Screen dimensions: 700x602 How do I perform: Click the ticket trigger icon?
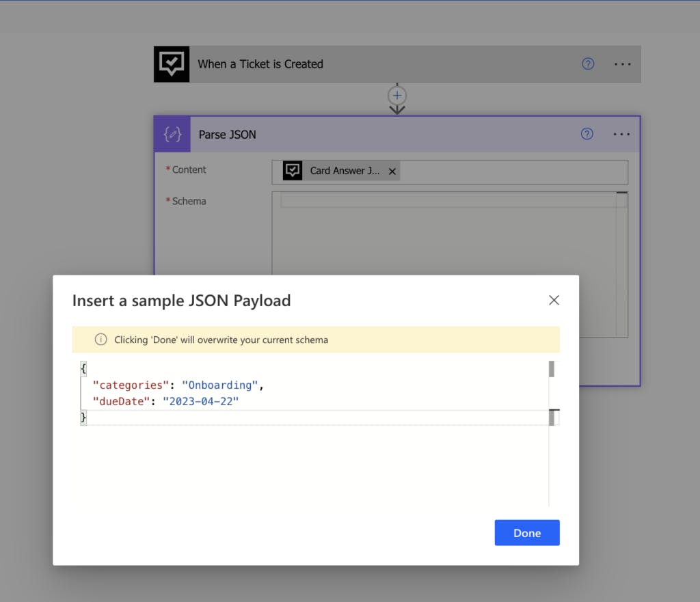click(172, 64)
